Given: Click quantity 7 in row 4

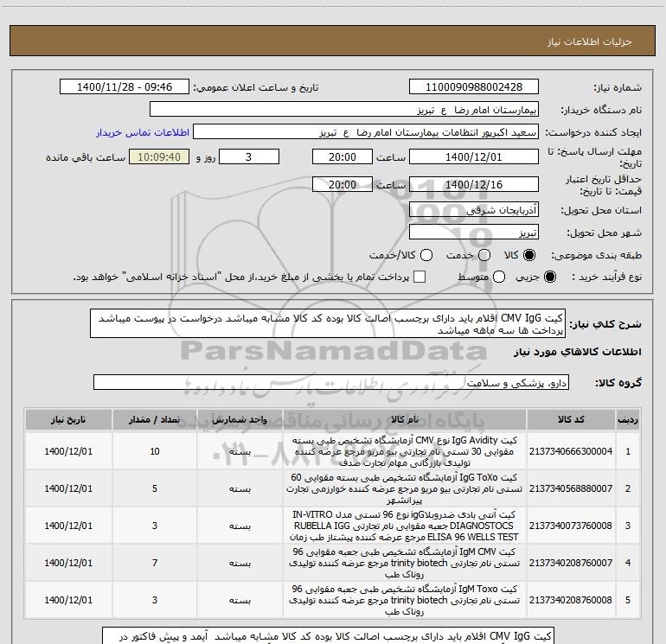Looking at the screenshot, I should 155,563.
